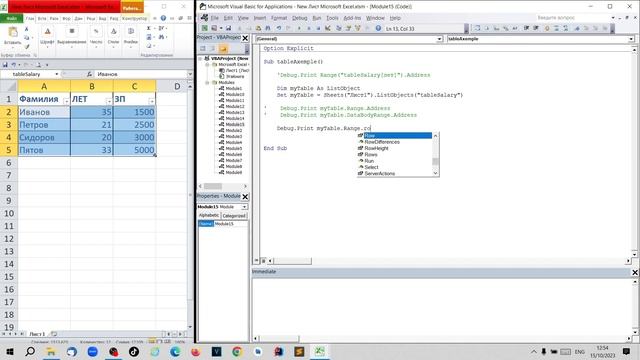Viewport: 640px width, 360px height.
Task: Run the macro with the play icon
Action: click(299, 28)
